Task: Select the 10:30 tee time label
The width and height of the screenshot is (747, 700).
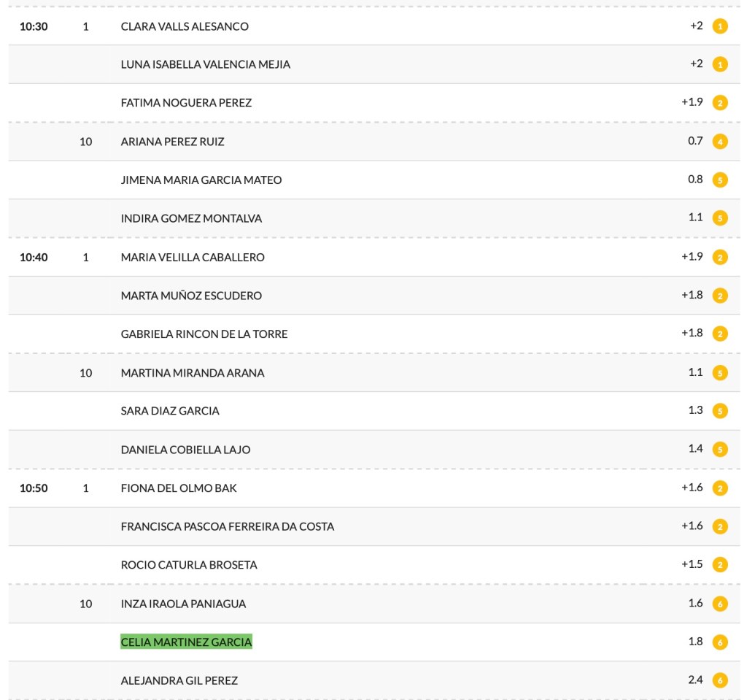Action: click(34, 26)
